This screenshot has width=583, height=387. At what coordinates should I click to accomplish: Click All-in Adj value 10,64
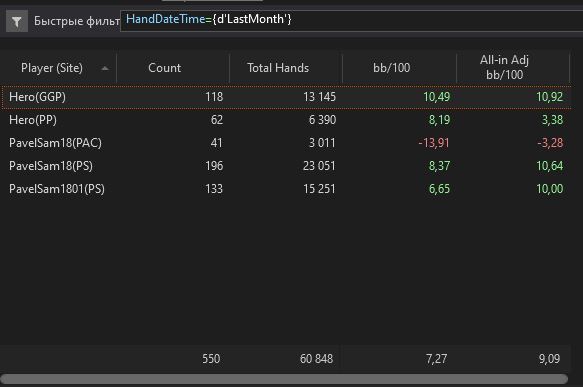(x=550, y=166)
